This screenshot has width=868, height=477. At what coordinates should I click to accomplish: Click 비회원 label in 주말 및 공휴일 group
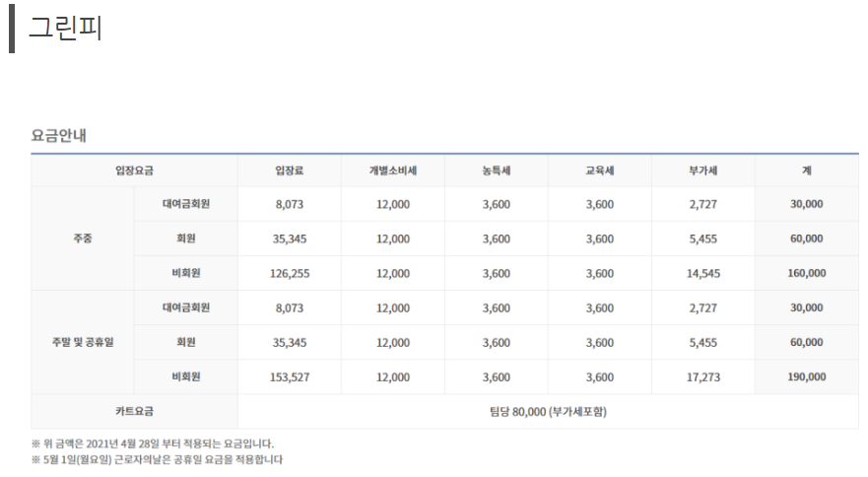(x=186, y=376)
